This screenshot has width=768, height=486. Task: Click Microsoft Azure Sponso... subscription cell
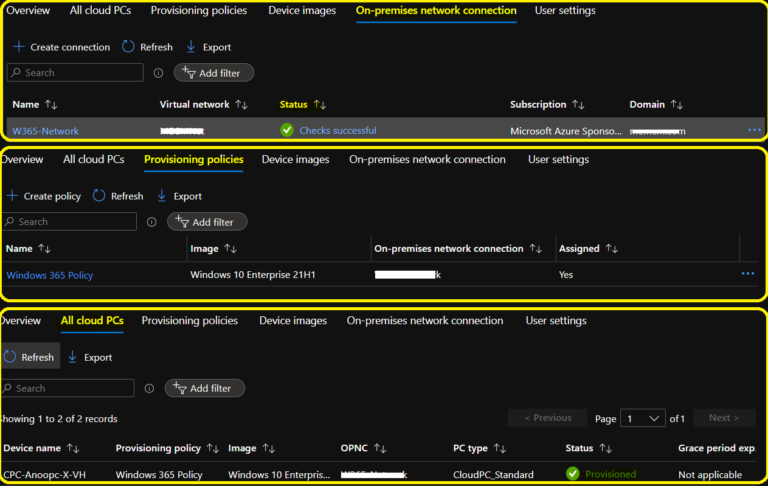566,131
